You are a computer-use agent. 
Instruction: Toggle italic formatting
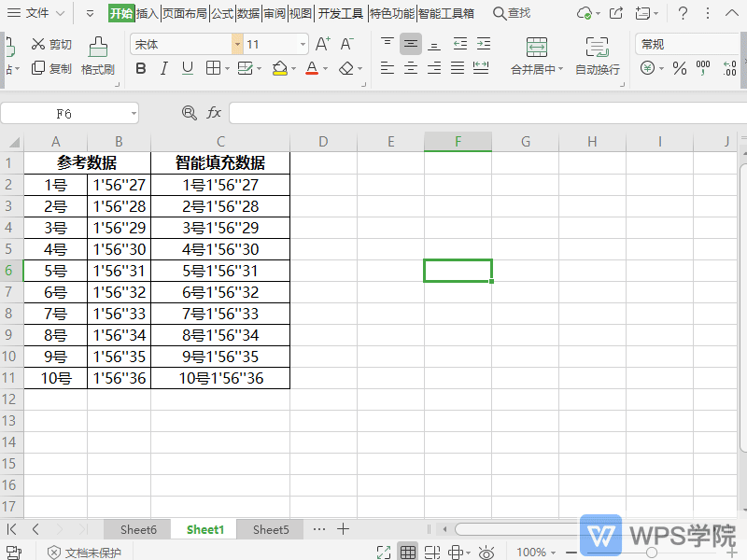[164, 68]
